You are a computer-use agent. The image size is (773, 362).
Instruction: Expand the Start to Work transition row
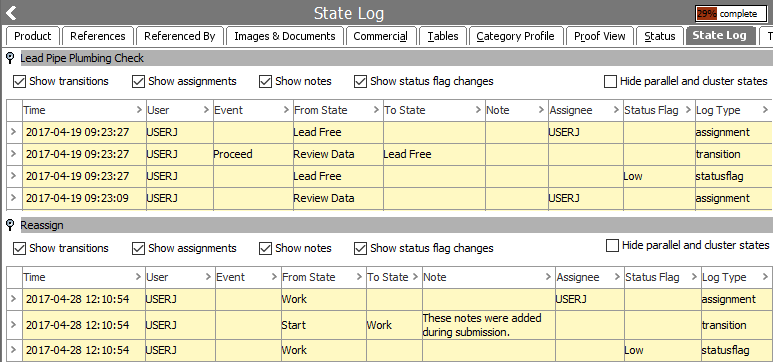click(x=13, y=325)
